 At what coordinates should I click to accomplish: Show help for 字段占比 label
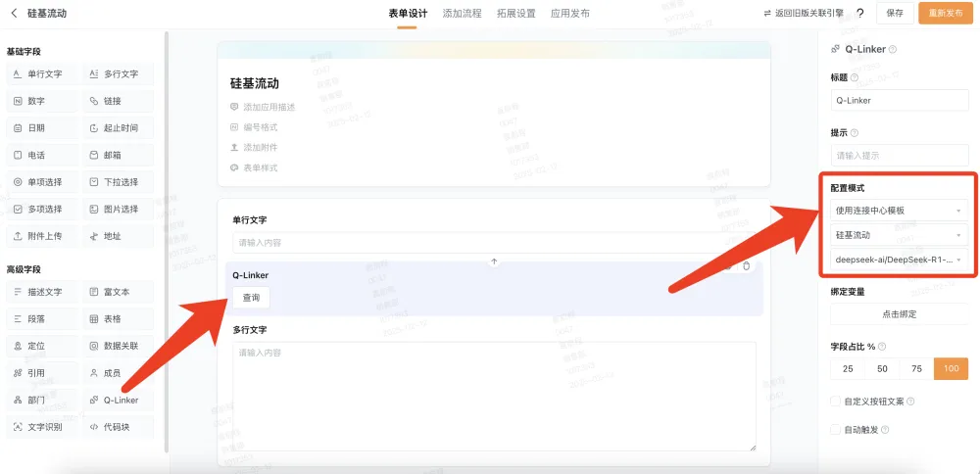point(883,347)
